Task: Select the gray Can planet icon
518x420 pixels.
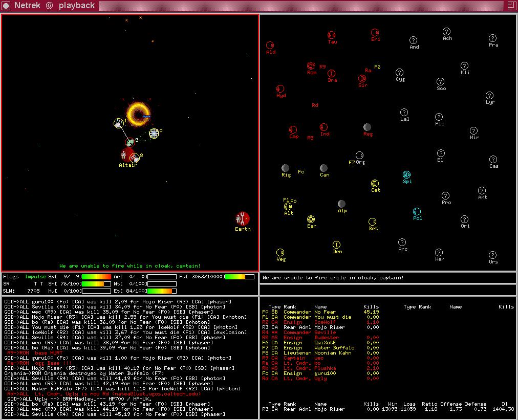Action: point(323,168)
